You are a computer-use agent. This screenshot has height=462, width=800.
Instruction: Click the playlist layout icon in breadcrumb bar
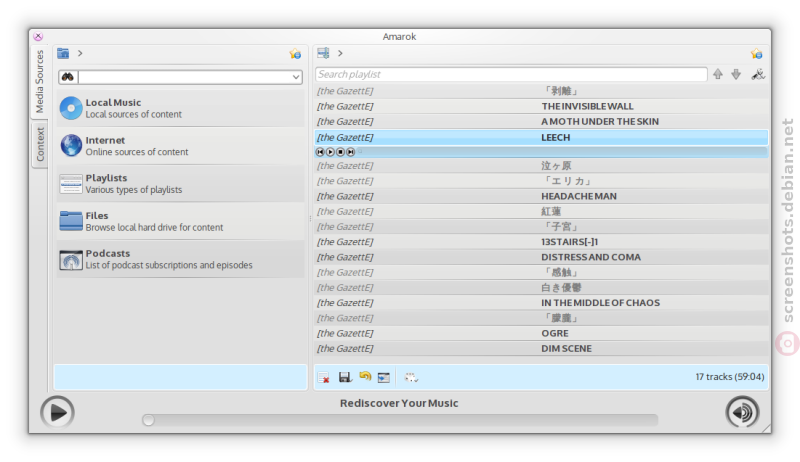(323, 53)
